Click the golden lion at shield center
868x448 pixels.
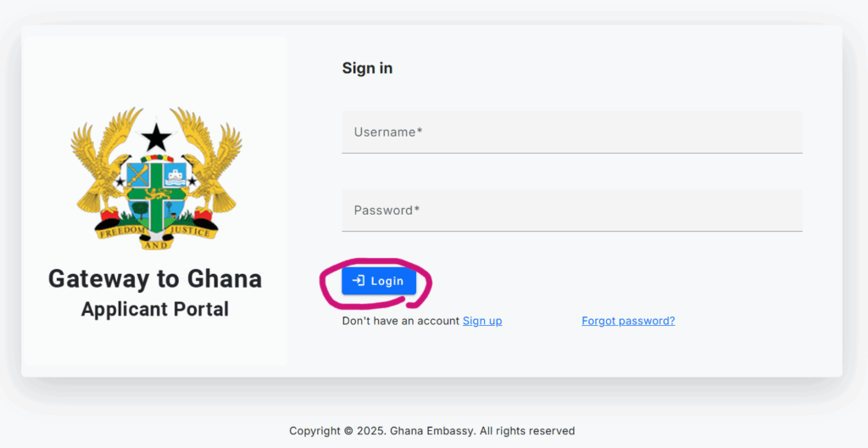[x=156, y=193]
